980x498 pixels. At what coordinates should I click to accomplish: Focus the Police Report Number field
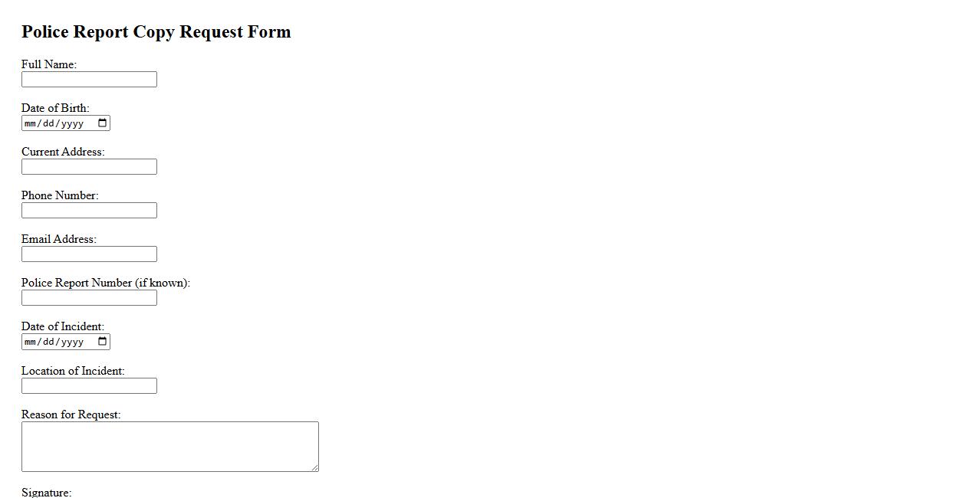(x=89, y=298)
